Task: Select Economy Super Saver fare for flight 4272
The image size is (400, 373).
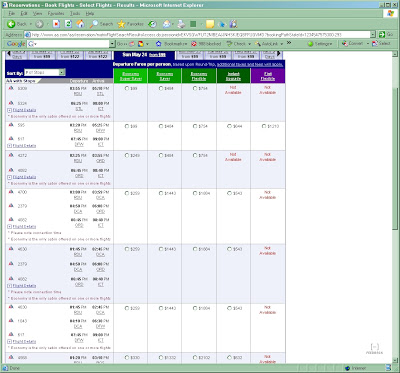Action: 127,155
